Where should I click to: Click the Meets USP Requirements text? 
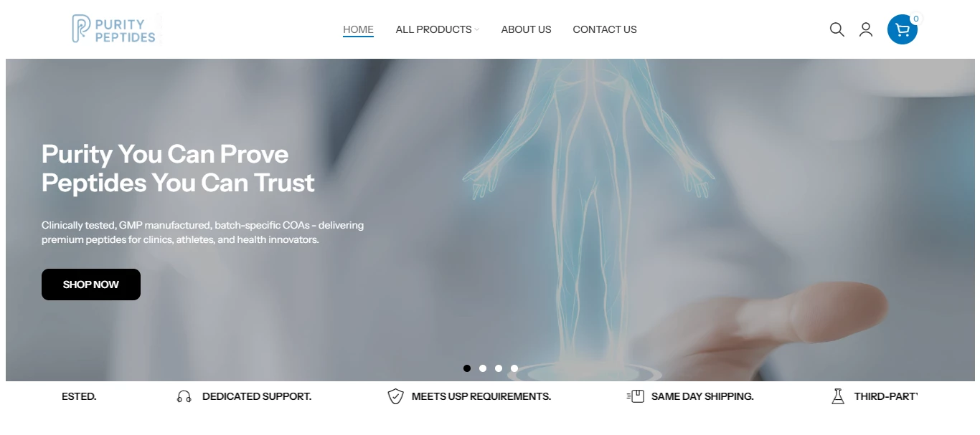click(x=481, y=396)
